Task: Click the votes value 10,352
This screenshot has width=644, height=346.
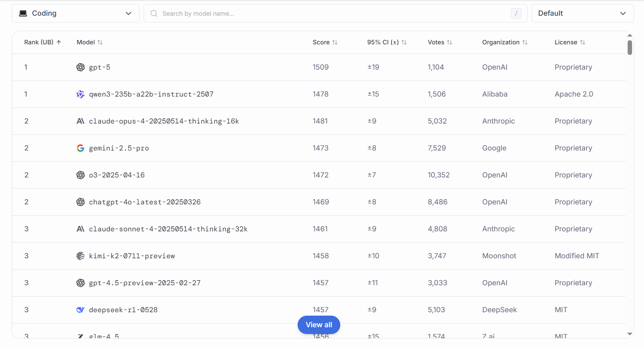Action: click(x=439, y=175)
